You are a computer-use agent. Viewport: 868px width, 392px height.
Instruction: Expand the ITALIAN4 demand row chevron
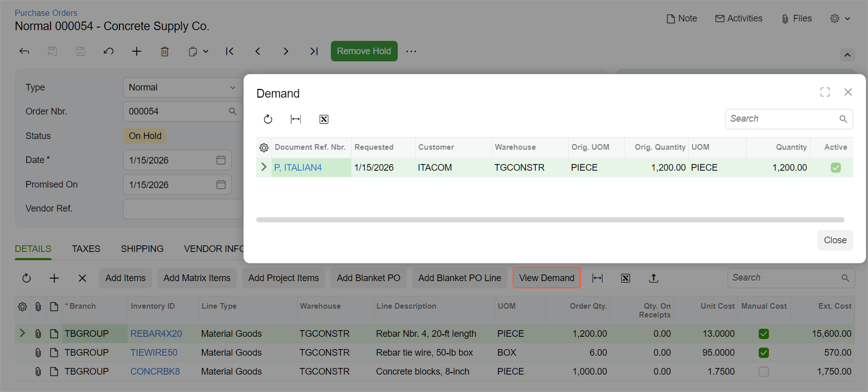coord(264,167)
